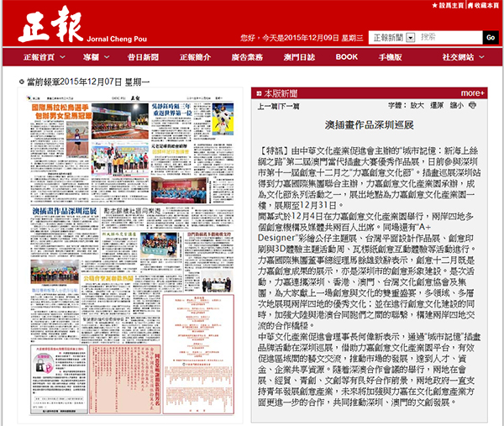The image size is (504, 426).
Task: Open the 澳門日誌 nav item
Action: (299, 57)
